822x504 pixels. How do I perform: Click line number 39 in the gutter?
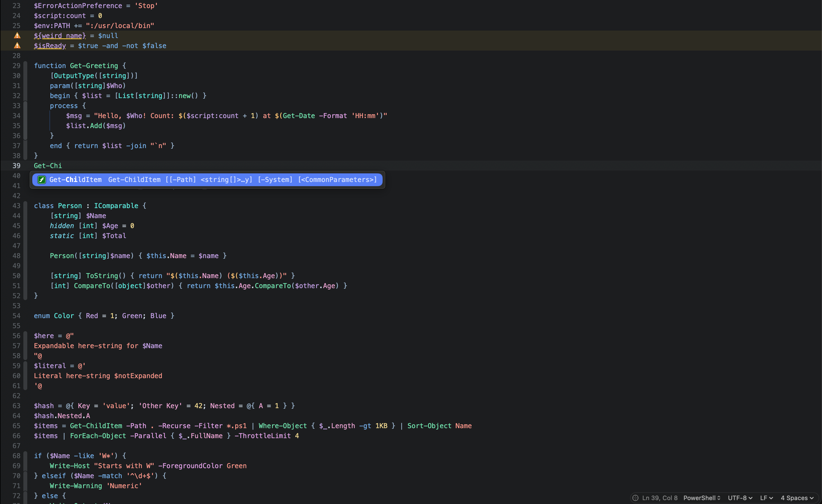(16, 166)
